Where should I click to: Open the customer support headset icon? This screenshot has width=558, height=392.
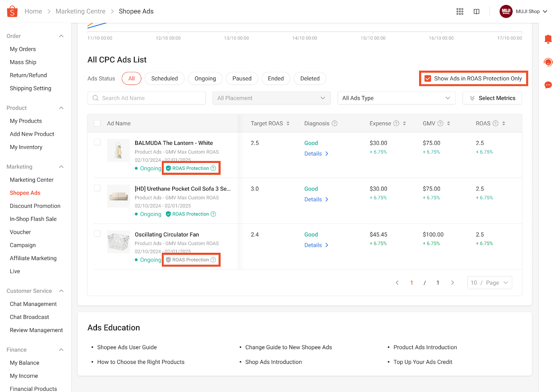[x=548, y=62]
